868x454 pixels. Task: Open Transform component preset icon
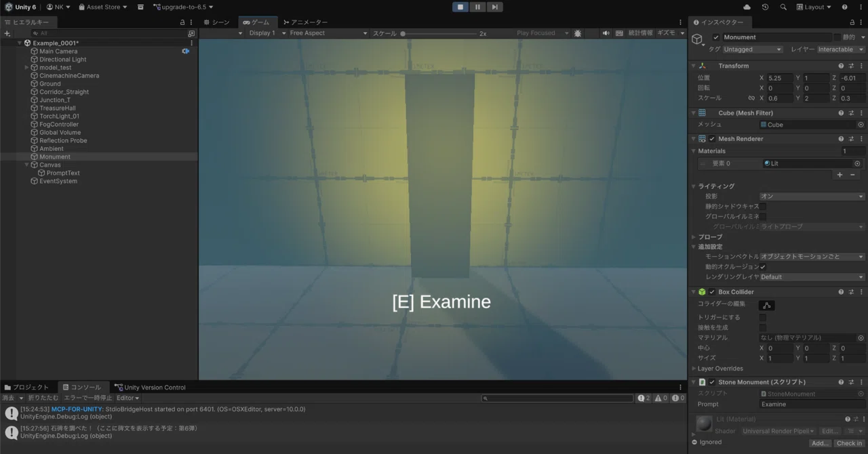(x=851, y=66)
